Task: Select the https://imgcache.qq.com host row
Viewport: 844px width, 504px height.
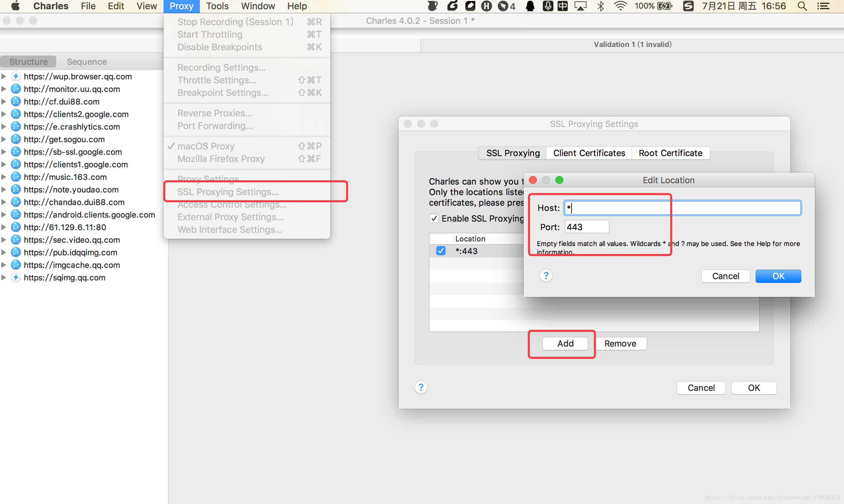Action: pos(84,265)
